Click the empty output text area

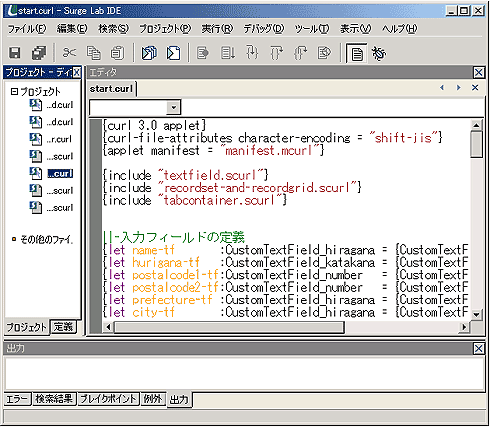click(244, 373)
